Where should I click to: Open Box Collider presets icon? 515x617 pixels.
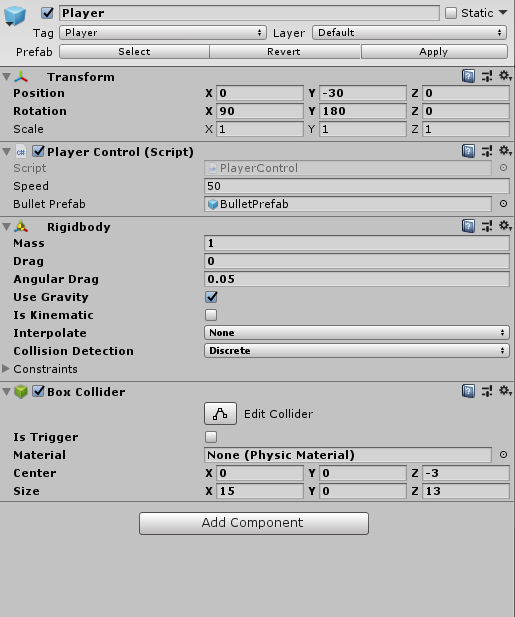pos(487,391)
